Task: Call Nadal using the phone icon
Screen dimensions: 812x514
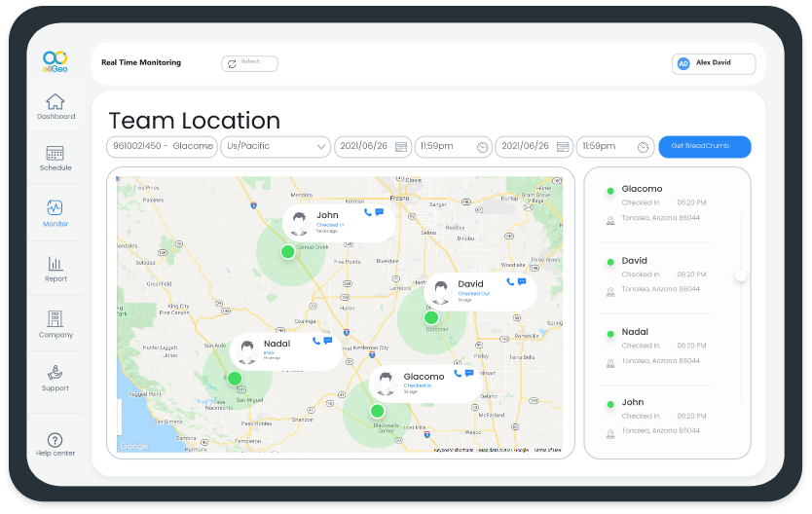Action: click(316, 341)
